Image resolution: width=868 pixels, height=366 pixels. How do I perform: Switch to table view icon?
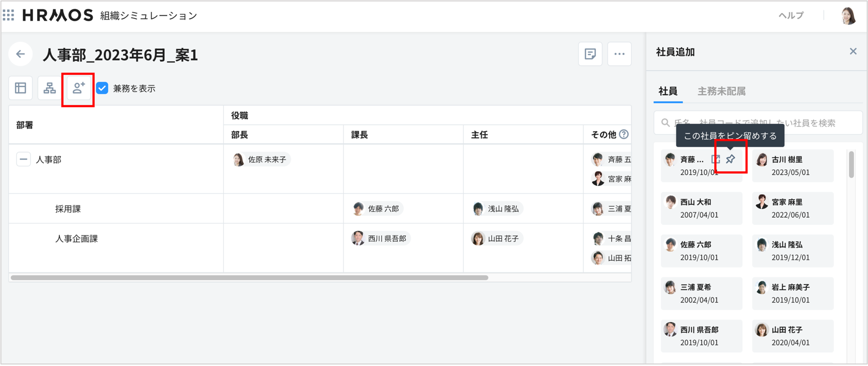(21, 88)
